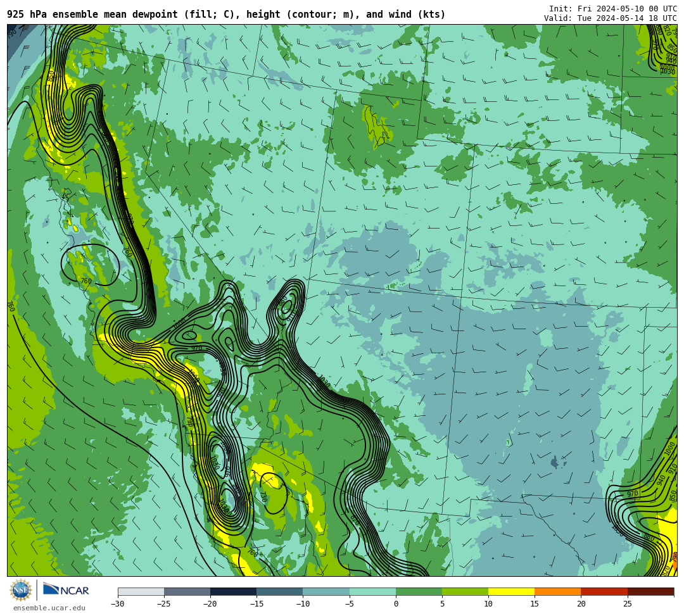Select the slate -25 to -20 color segment

(x=187, y=591)
